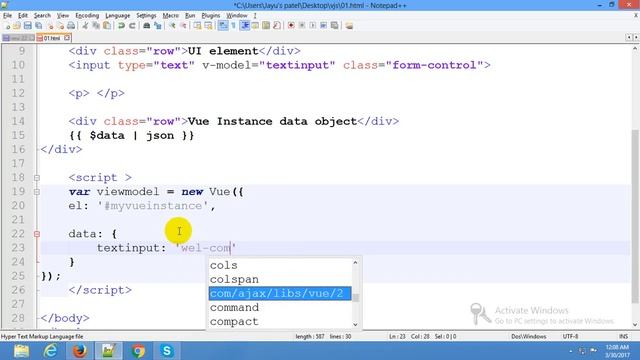This screenshot has width=640, height=360.
Task: Choose 'com/ajax/libs/vue/2' autocomplete suggestion
Action: point(280,293)
